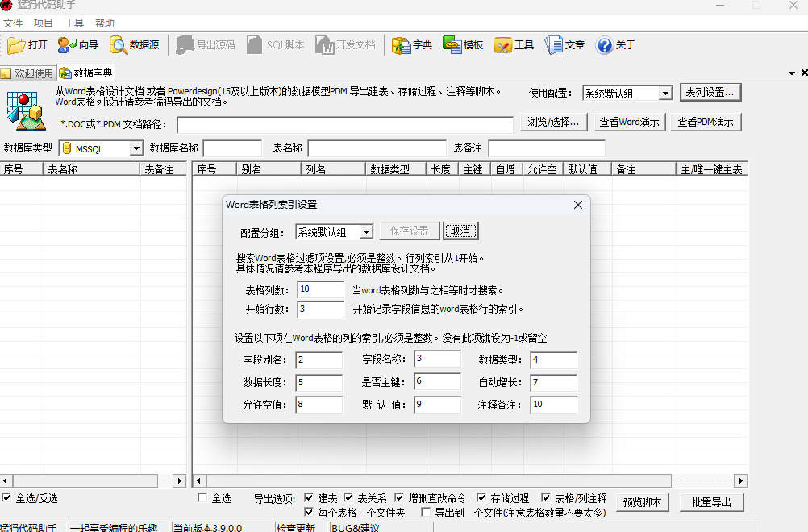The width and height of the screenshot is (808, 532).
Task: Click BUG&建议 in the status bar
Action: coord(356,527)
